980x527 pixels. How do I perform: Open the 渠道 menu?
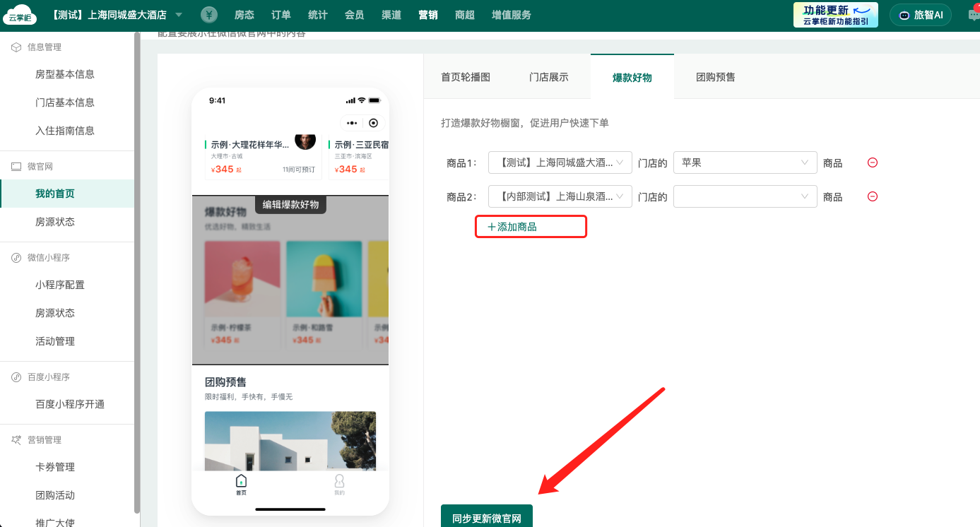pyautogui.click(x=391, y=15)
